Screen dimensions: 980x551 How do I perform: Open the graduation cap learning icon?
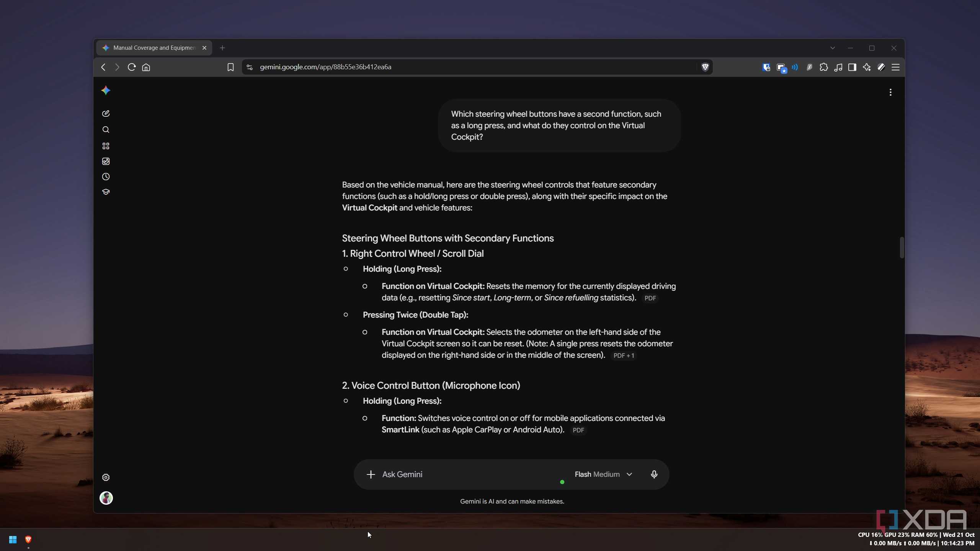[106, 192]
